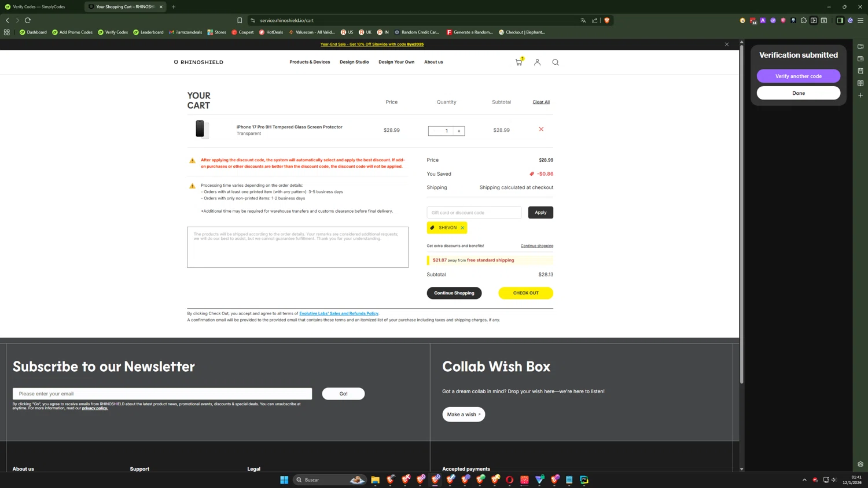
Task: Open About us menu item
Action: click(x=433, y=62)
